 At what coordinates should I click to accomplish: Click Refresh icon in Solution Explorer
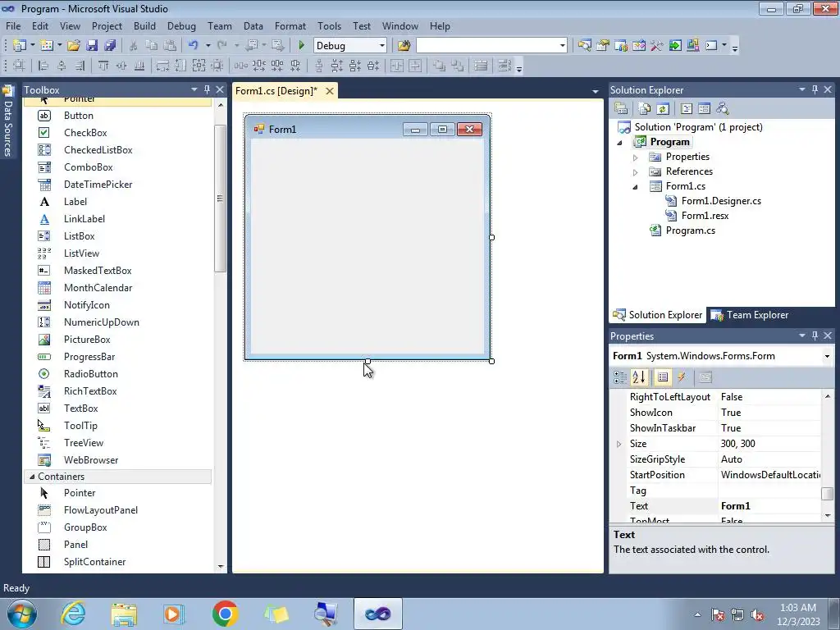(x=663, y=109)
